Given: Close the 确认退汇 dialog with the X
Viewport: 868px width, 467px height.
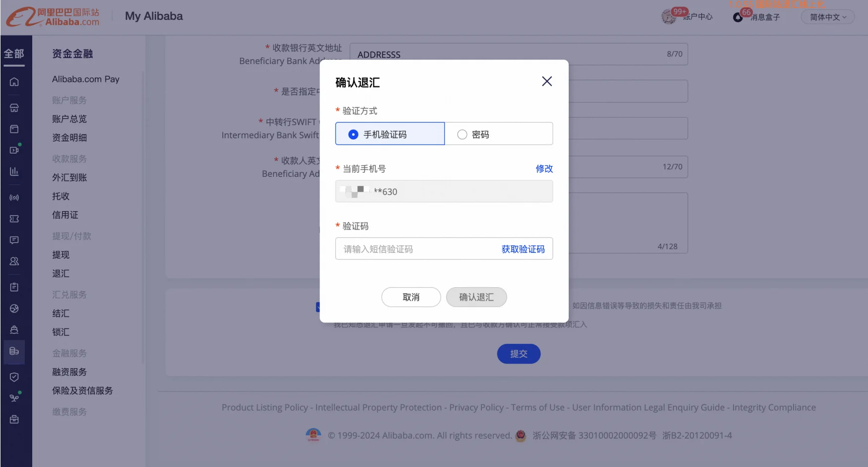Looking at the screenshot, I should coord(547,81).
